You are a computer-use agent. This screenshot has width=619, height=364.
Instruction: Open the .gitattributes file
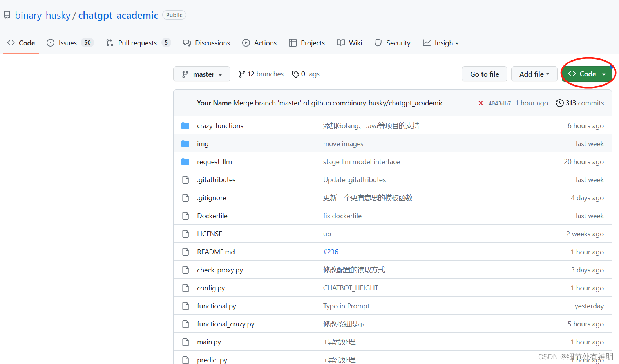216,180
